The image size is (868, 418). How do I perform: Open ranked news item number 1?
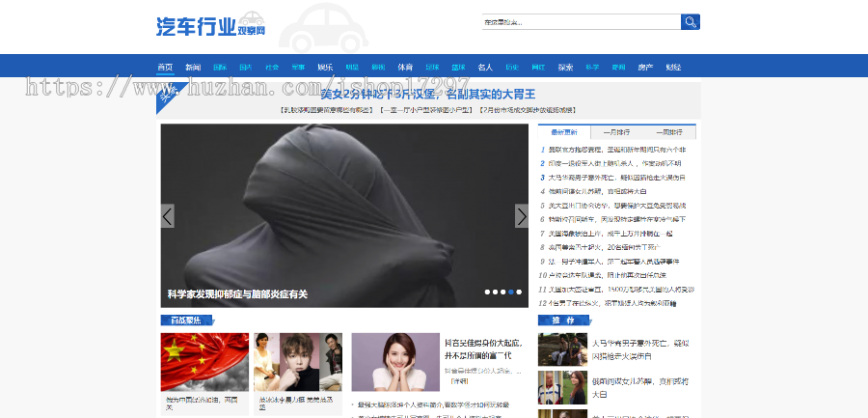[x=616, y=150]
